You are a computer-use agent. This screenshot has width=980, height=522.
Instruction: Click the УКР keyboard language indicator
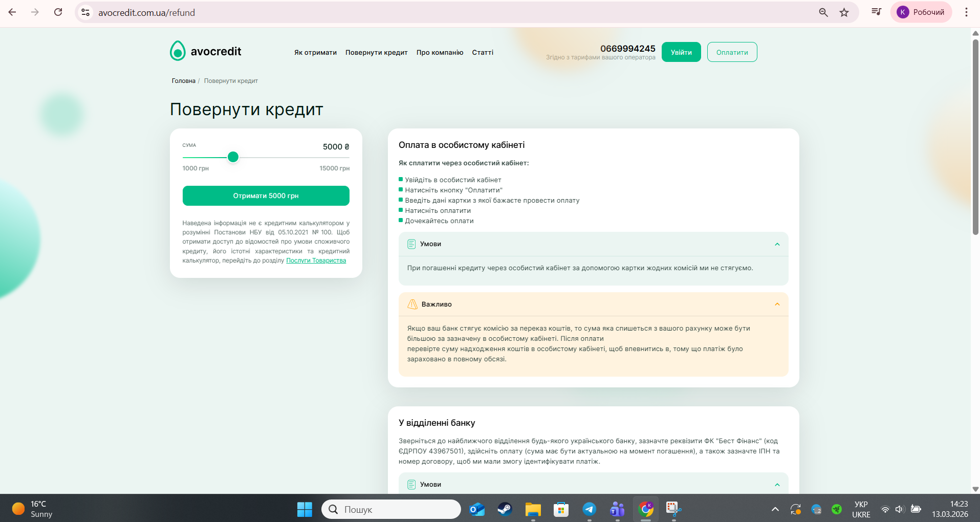click(x=861, y=509)
